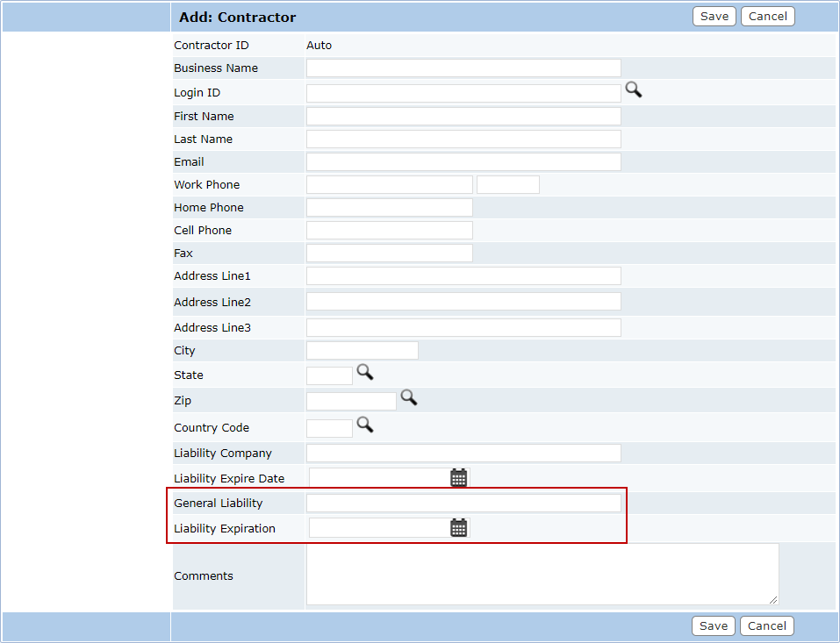Click the bottom Save button
The image size is (840, 643).
pos(714,625)
